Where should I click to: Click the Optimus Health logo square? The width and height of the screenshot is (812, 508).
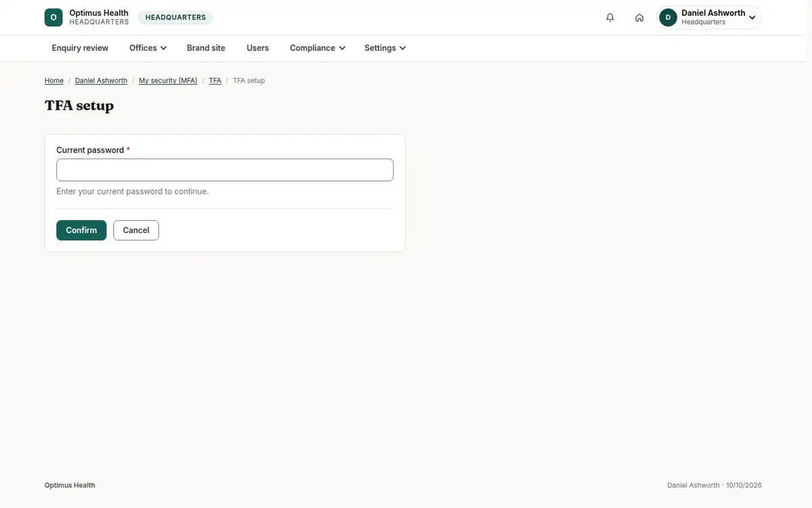pyautogui.click(x=53, y=18)
